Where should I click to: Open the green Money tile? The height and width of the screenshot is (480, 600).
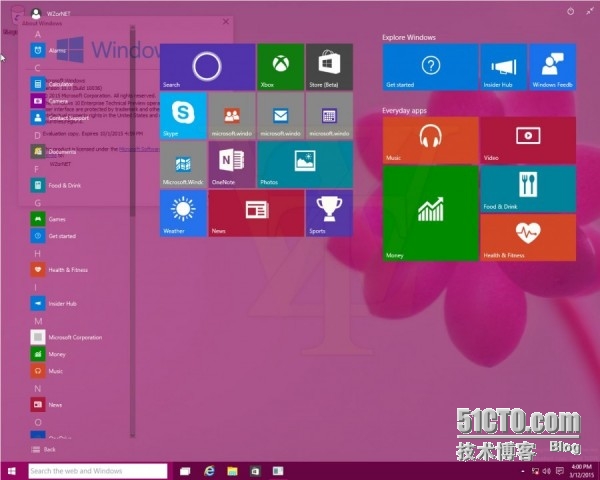click(430, 213)
